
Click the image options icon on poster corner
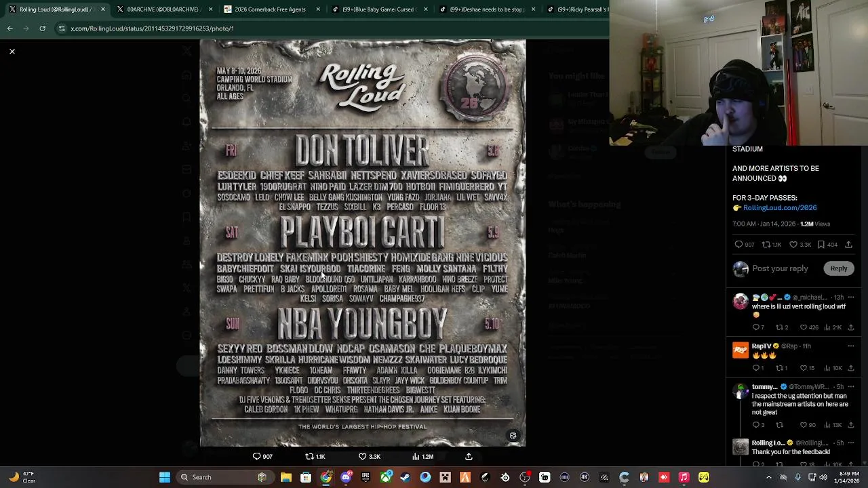[513, 436]
